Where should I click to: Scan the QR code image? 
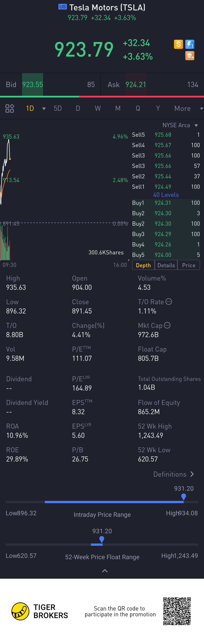click(177, 611)
